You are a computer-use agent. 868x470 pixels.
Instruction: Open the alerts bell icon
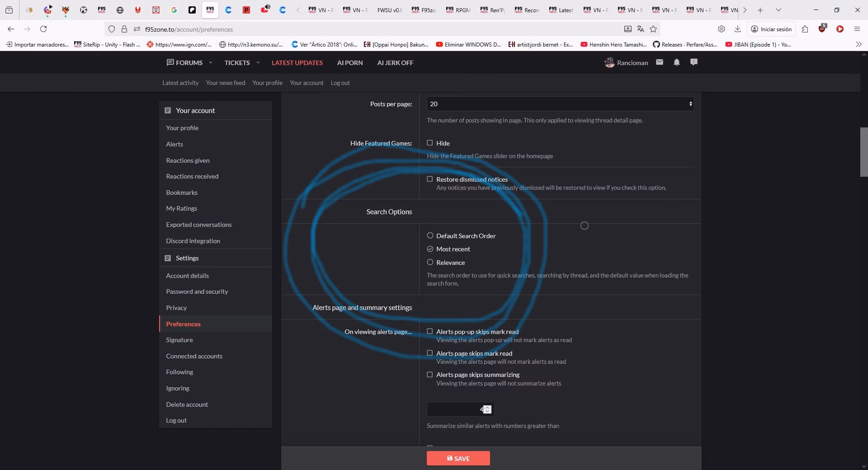pos(676,62)
